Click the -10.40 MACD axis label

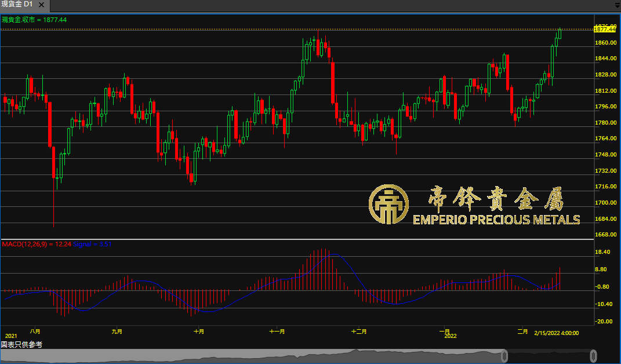pyautogui.click(x=604, y=304)
